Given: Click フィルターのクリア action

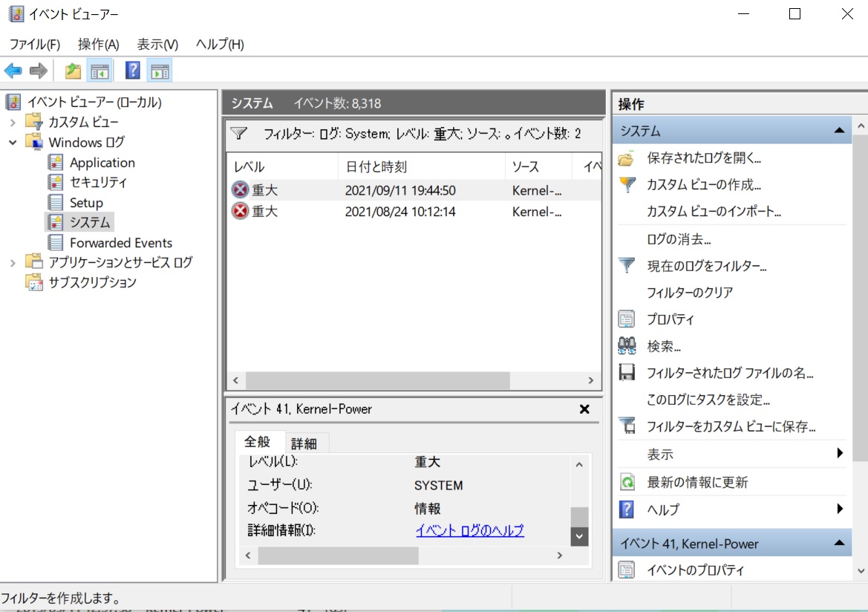Looking at the screenshot, I should (690, 293).
